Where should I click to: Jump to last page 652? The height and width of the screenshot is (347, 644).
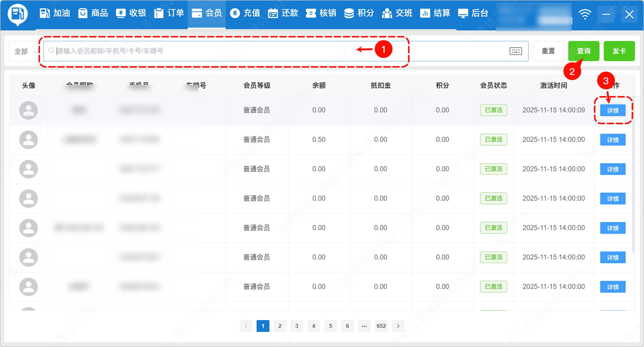(381, 326)
